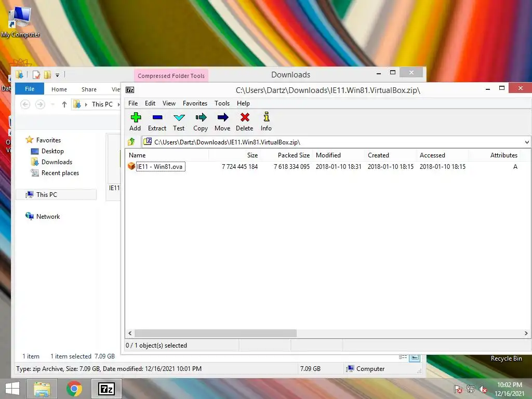Open the 7-Zip File menu
This screenshot has width=532, height=399.
pos(133,103)
